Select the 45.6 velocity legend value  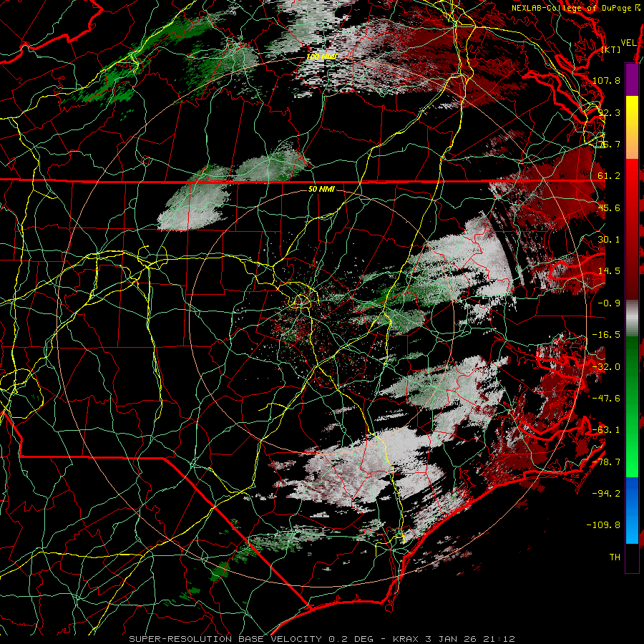pyautogui.click(x=609, y=208)
